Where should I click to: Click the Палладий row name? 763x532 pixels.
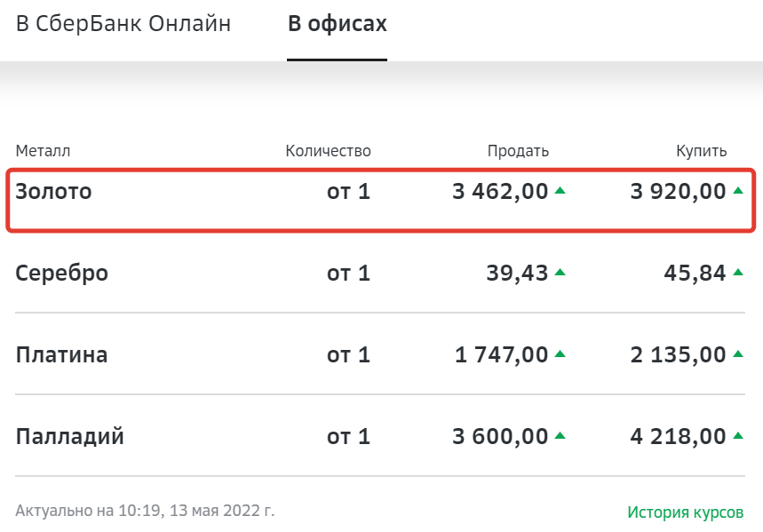(x=70, y=437)
